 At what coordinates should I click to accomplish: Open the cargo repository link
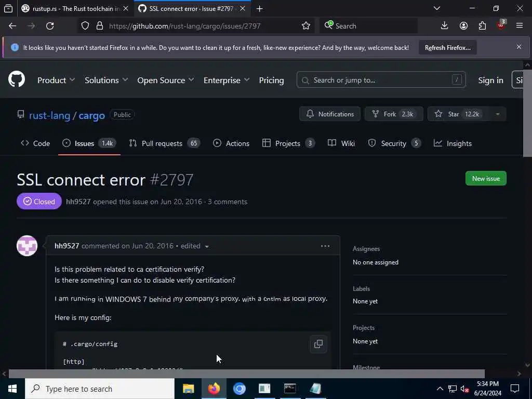tap(91, 115)
